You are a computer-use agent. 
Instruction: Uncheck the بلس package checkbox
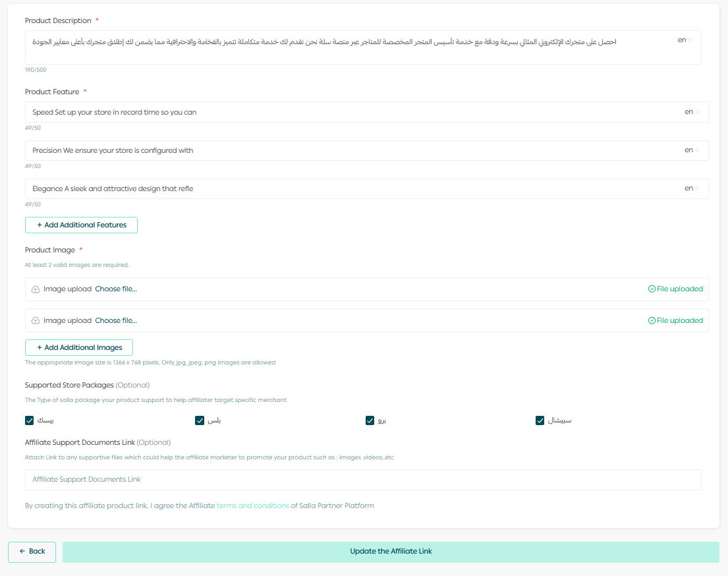(x=200, y=420)
